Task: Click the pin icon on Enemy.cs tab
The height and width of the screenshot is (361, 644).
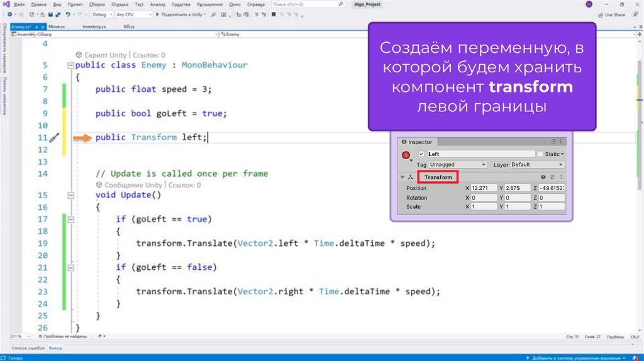Action: coord(36,26)
